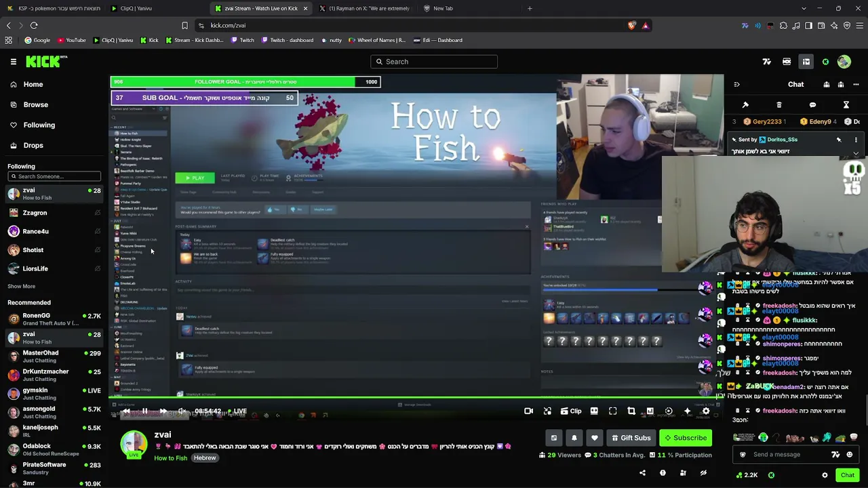
Task: Open the YouTube bookmark
Action: [x=71, y=40]
